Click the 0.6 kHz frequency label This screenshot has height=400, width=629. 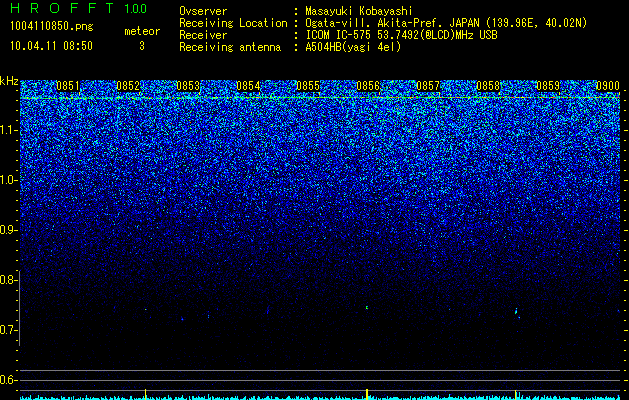pyautogui.click(x=8, y=380)
